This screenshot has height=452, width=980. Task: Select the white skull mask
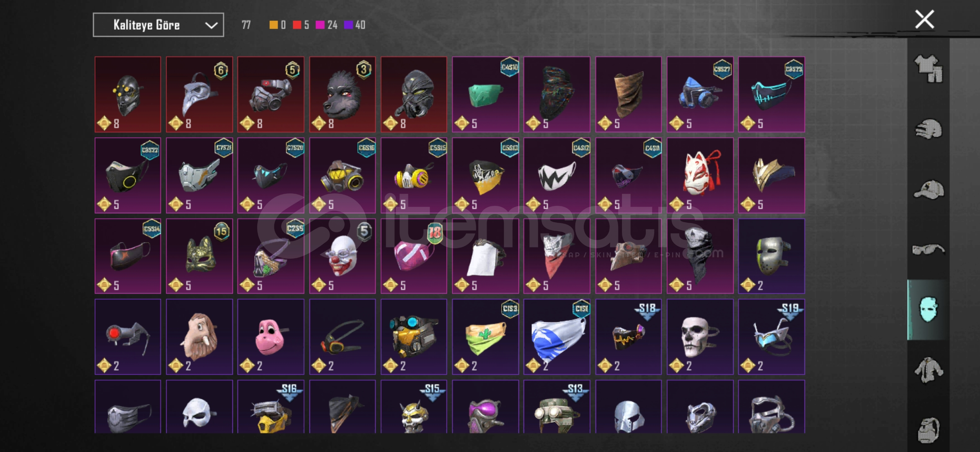700,337
